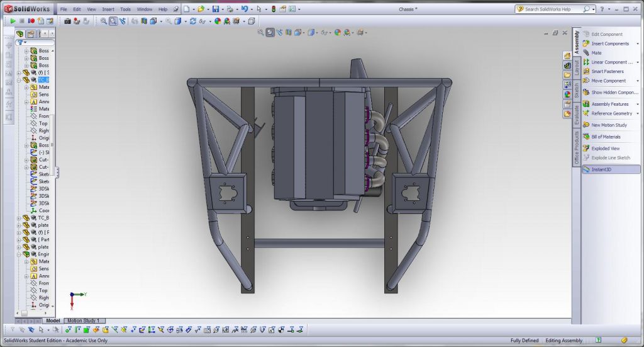644x347 pixels.
Task: Open Reference Geometry dropdown arrow
Action: tap(637, 114)
